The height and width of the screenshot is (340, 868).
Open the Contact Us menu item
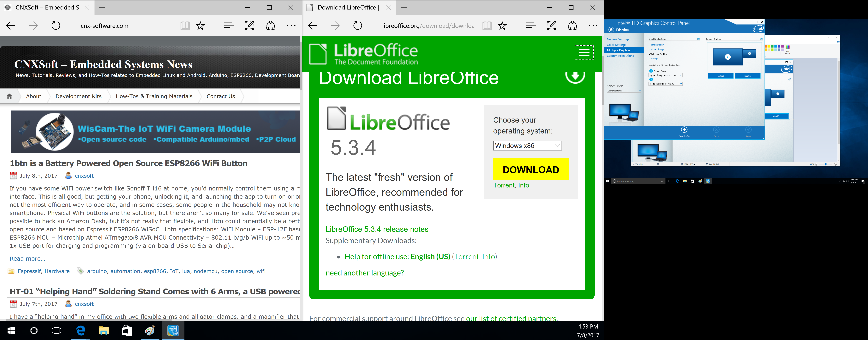[x=221, y=96]
